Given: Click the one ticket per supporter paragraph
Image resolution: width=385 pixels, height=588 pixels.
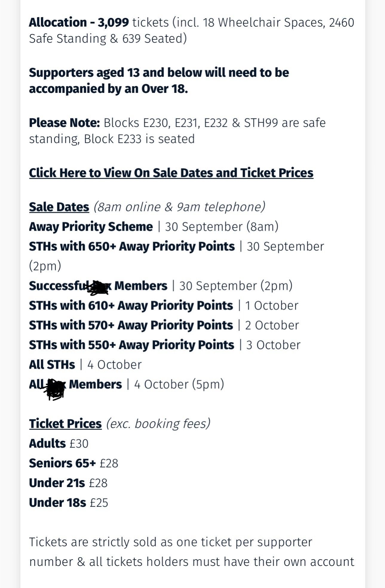Looking at the screenshot, I should click(192, 552).
